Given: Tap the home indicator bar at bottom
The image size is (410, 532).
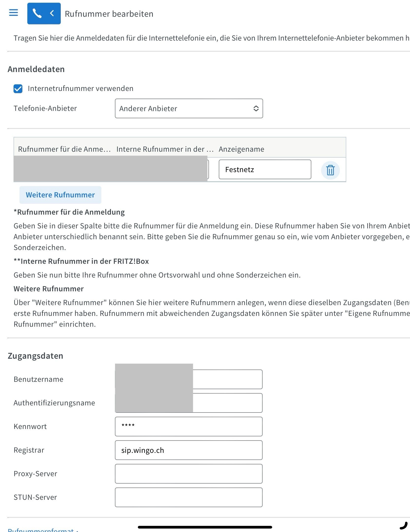Looking at the screenshot, I should tap(205, 527).
